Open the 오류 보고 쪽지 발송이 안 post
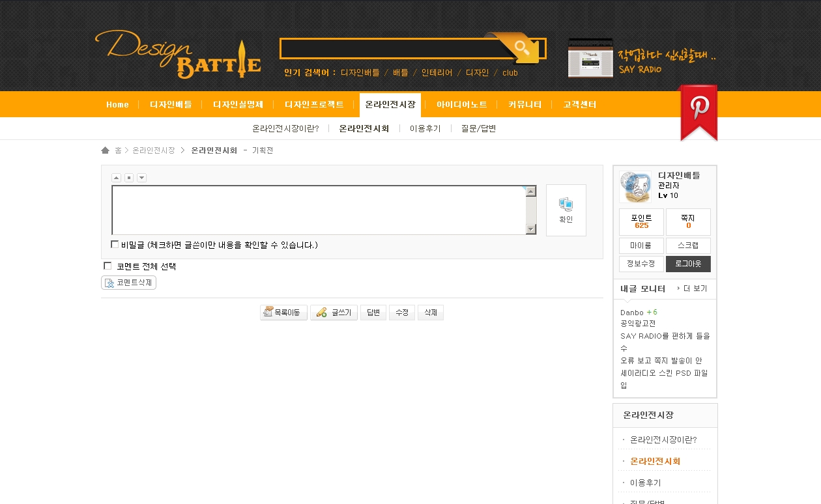Image resolution: width=821 pixels, height=504 pixels. (661, 361)
